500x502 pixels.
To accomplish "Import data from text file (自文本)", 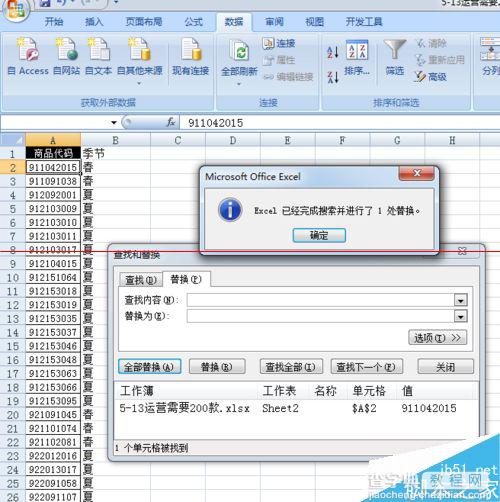I will 99,57.
